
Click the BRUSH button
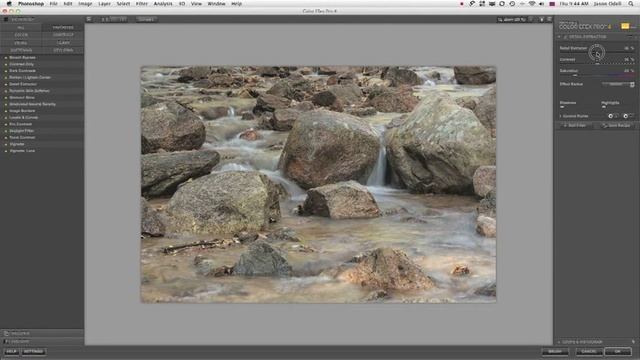pyautogui.click(x=555, y=351)
